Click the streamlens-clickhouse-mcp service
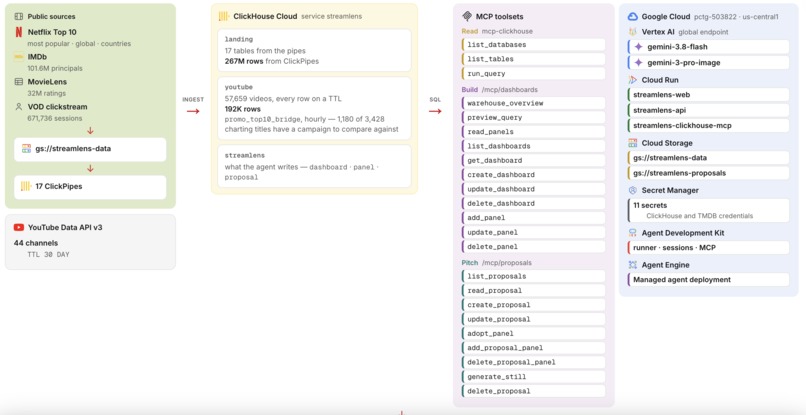 tap(708, 125)
